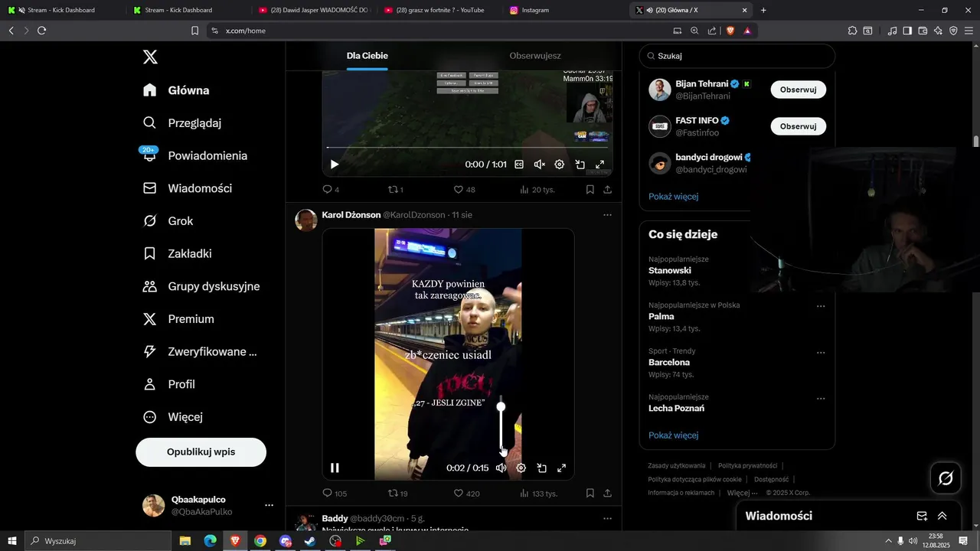Follow Bijan Tehrani with the Obserwuj button

[798, 90]
